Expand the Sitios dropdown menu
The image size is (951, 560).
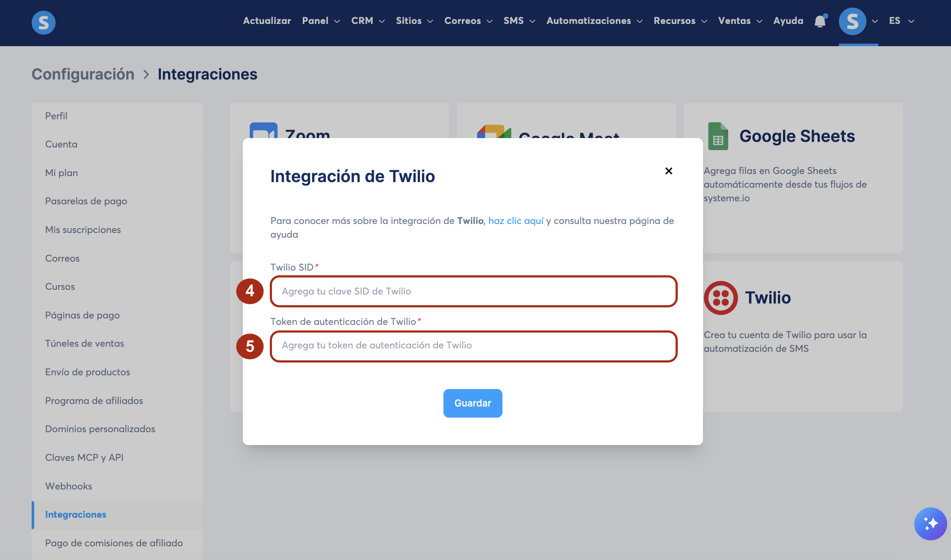click(414, 21)
